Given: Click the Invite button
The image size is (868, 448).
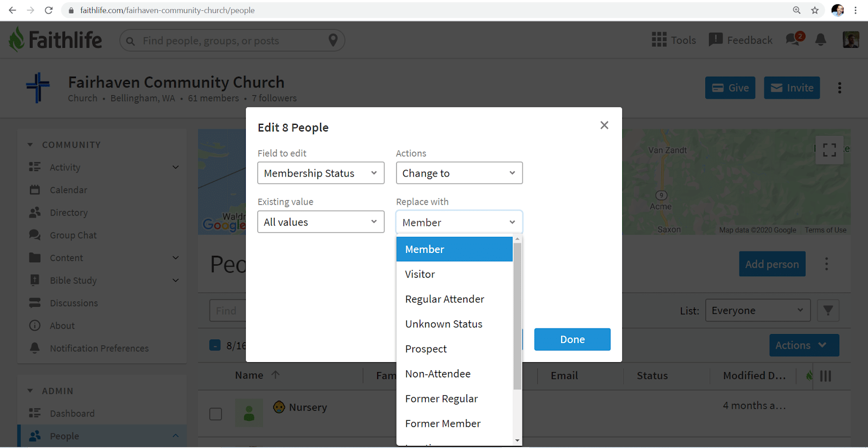Looking at the screenshot, I should tap(792, 88).
